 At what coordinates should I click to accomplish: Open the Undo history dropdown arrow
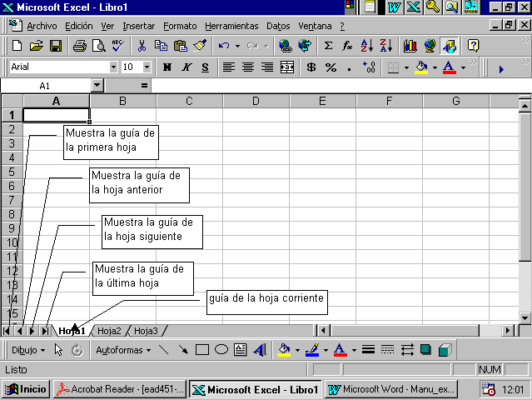click(237, 46)
